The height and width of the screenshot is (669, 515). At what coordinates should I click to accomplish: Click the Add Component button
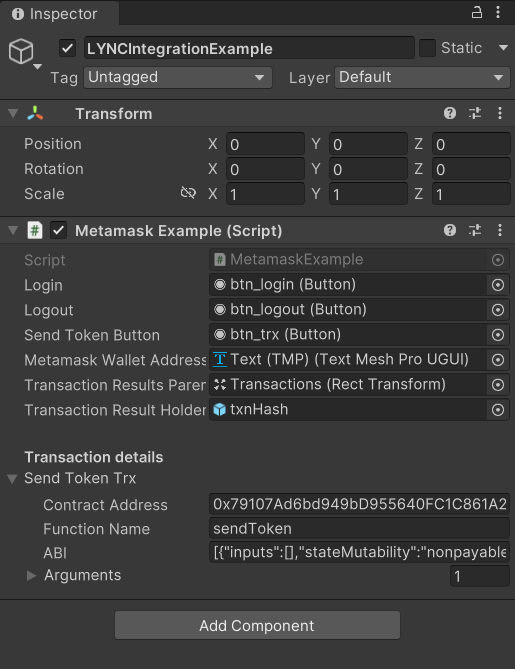pos(257,625)
